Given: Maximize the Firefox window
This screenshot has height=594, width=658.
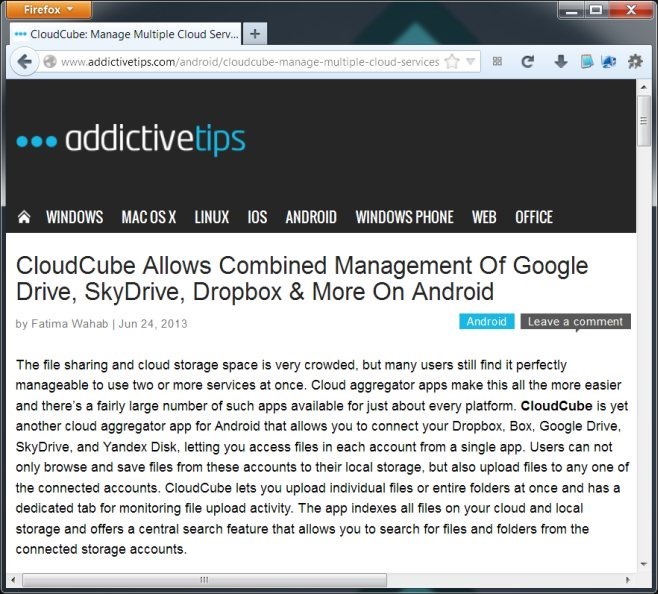Looking at the screenshot, I should pyautogui.click(x=596, y=10).
